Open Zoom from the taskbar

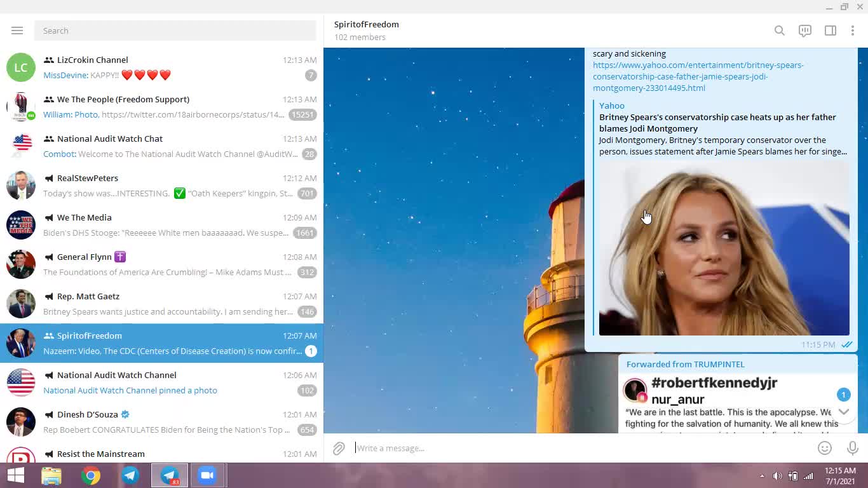coord(207,475)
